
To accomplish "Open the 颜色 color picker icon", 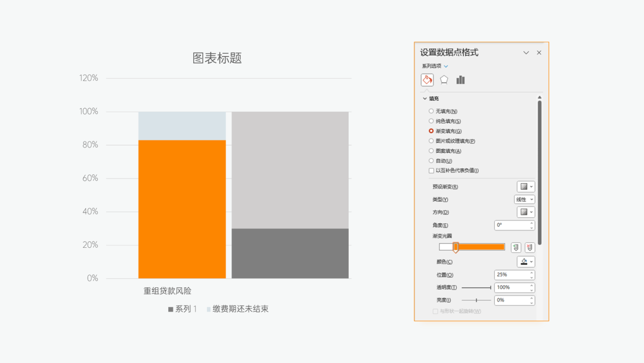I will click(526, 262).
